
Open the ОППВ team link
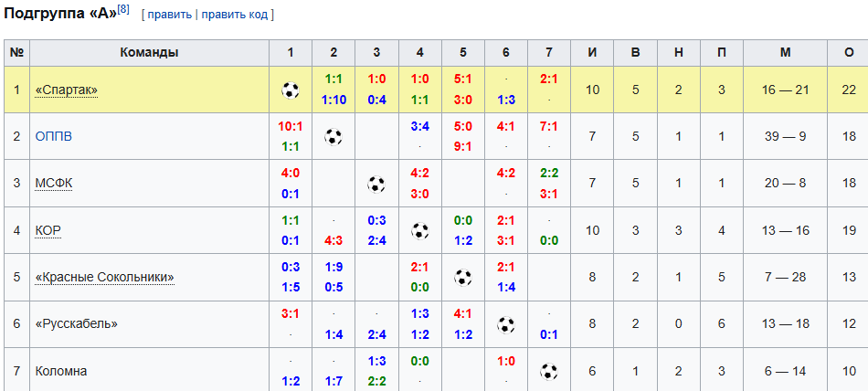tap(54, 137)
